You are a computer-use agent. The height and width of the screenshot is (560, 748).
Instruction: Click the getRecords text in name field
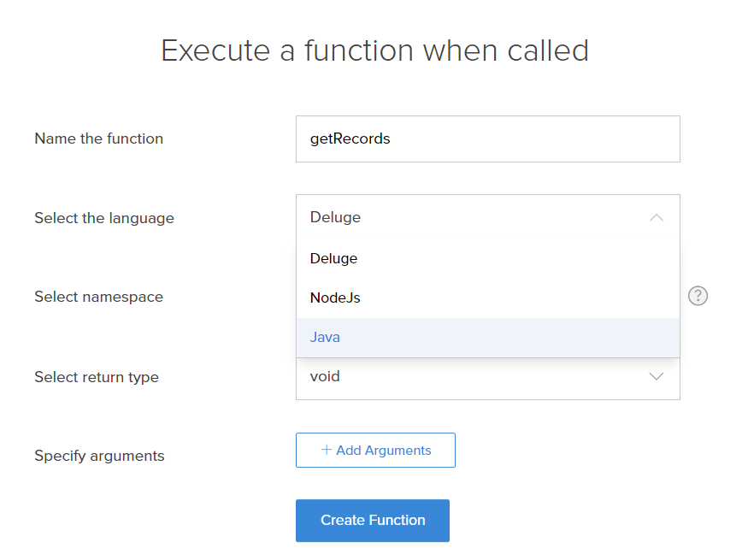[350, 139]
